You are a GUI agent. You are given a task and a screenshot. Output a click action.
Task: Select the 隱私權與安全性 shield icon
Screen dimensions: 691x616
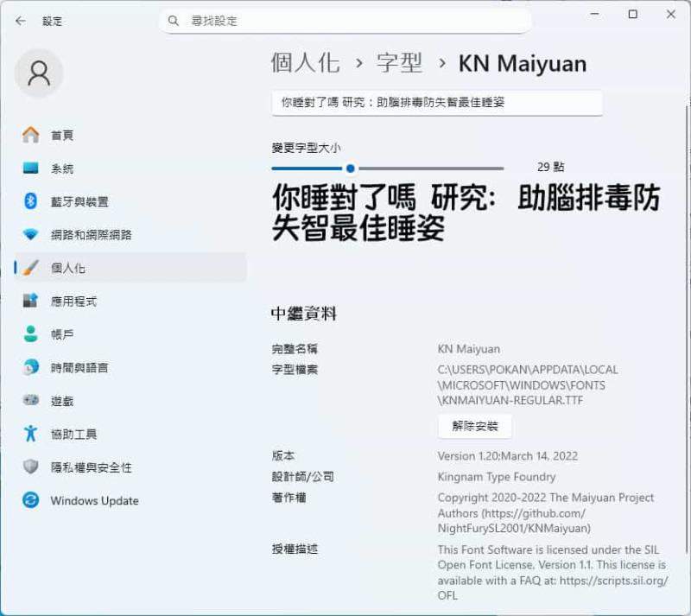(30, 467)
